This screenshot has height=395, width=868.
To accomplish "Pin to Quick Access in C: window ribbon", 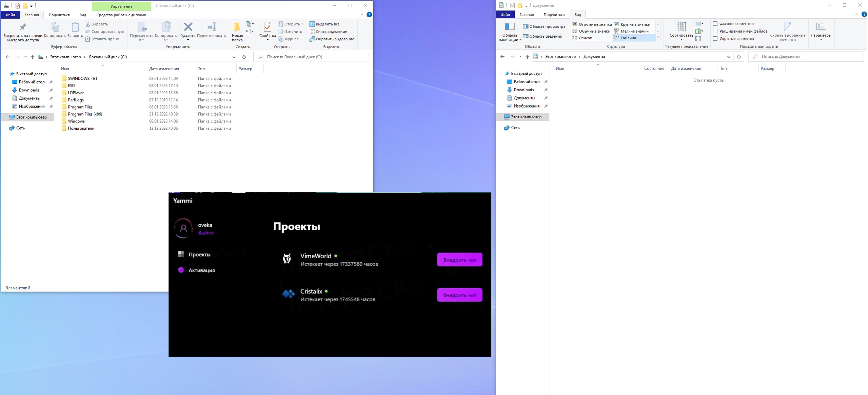I will 23,32.
